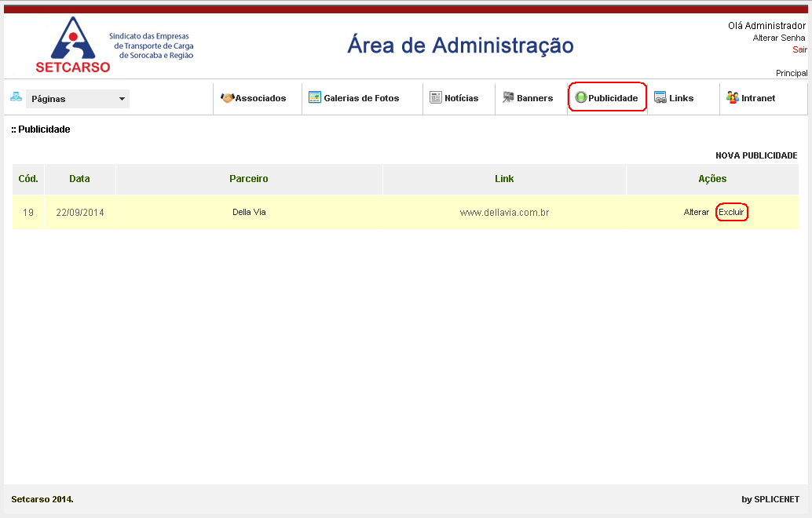Click the Setcarso 2014. footer text

pyautogui.click(x=42, y=499)
